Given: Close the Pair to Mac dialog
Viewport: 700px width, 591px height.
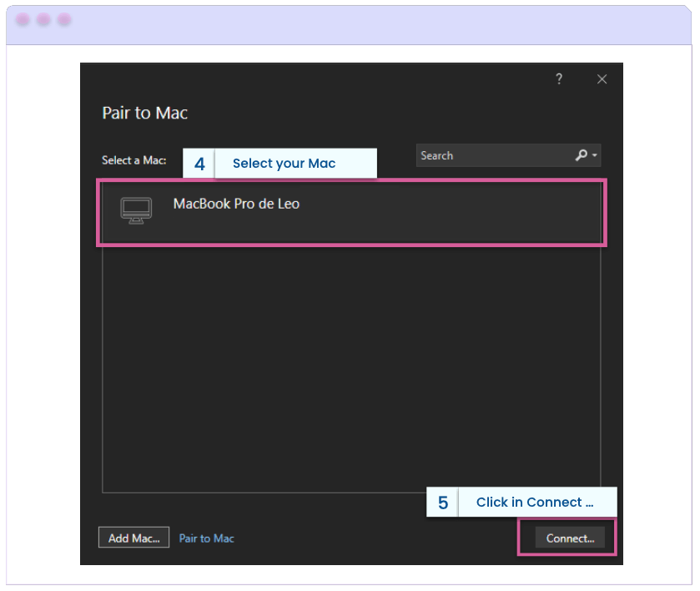Looking at the screenshot, I should point(602,79).
